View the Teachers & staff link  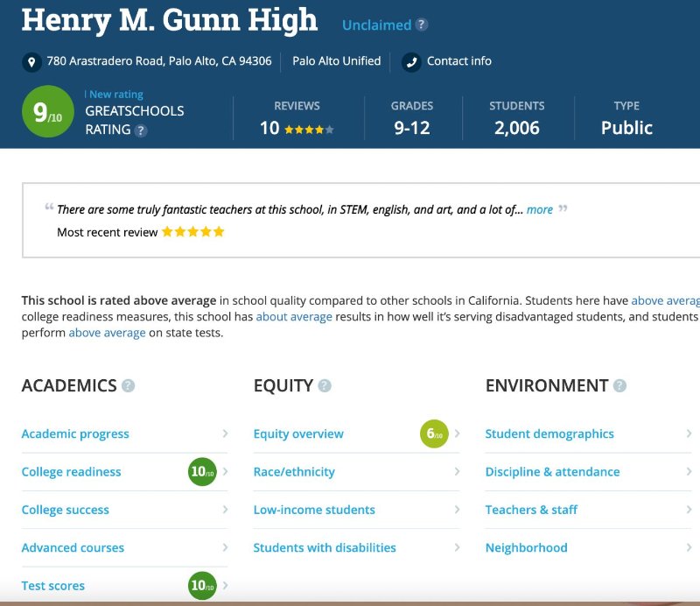pyautogui.click(x=531, y=510)
